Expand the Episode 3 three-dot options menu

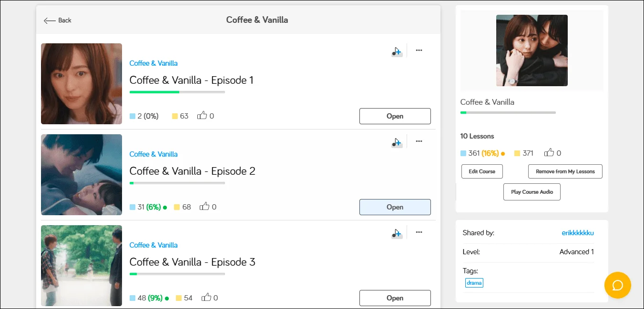pyautogui.click(x=419, y=232)
